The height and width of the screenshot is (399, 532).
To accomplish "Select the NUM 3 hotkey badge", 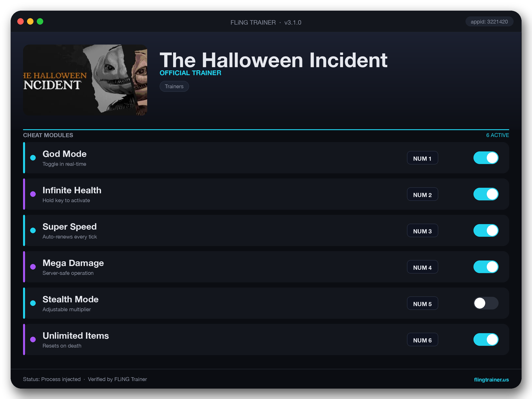I will click(x=422, y=230).
